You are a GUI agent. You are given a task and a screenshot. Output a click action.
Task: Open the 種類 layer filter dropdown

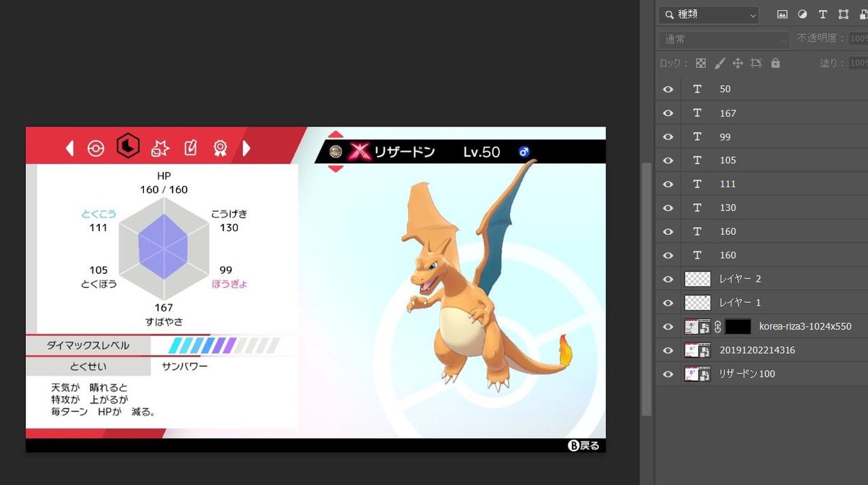709,14
